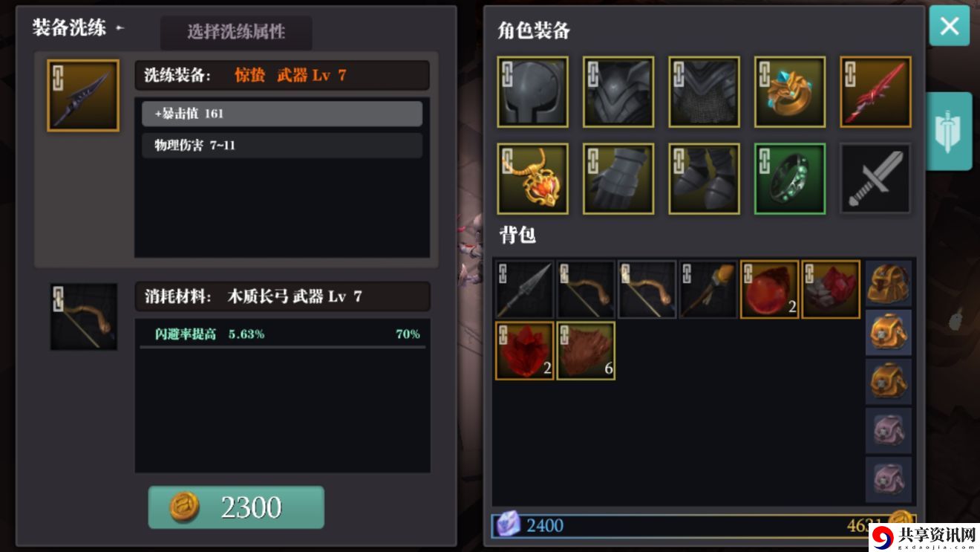Close the equipment panel with X
The height and width of the screenshot is (552, 980).
pos(950,26)
